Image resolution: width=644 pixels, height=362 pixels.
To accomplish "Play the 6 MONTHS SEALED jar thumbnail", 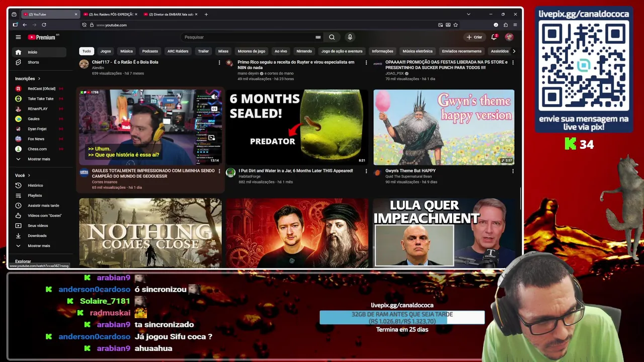I will click(297, 127).
